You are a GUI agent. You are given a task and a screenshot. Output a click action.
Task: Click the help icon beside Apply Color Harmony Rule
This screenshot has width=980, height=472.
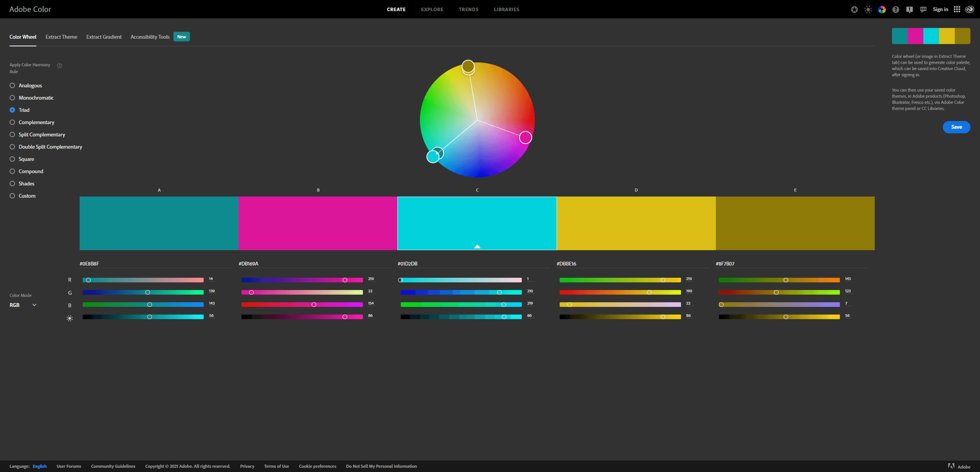pyautogui.click(x=60, y=65)
